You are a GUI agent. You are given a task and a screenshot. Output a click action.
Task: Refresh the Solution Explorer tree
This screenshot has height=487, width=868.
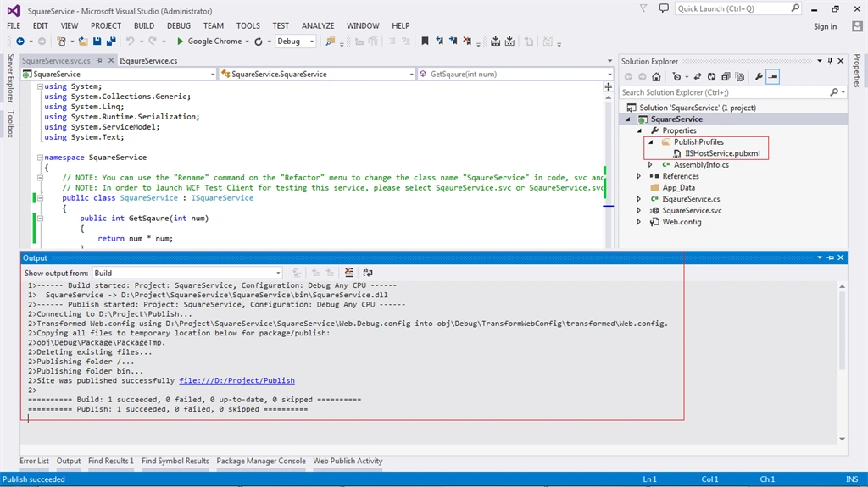[711, 77]
